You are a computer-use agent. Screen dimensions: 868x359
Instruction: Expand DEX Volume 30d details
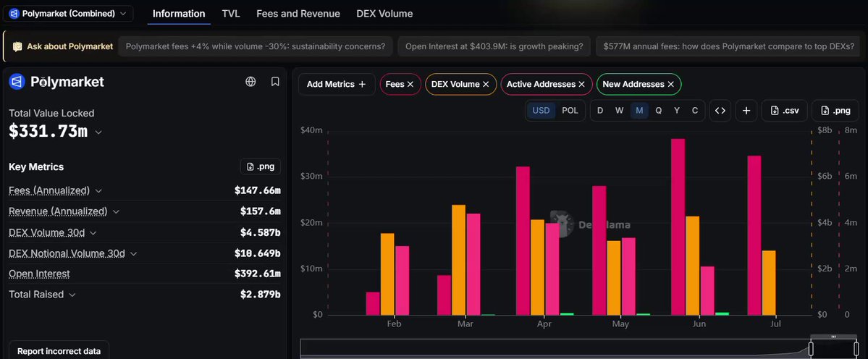coord(93,234)
